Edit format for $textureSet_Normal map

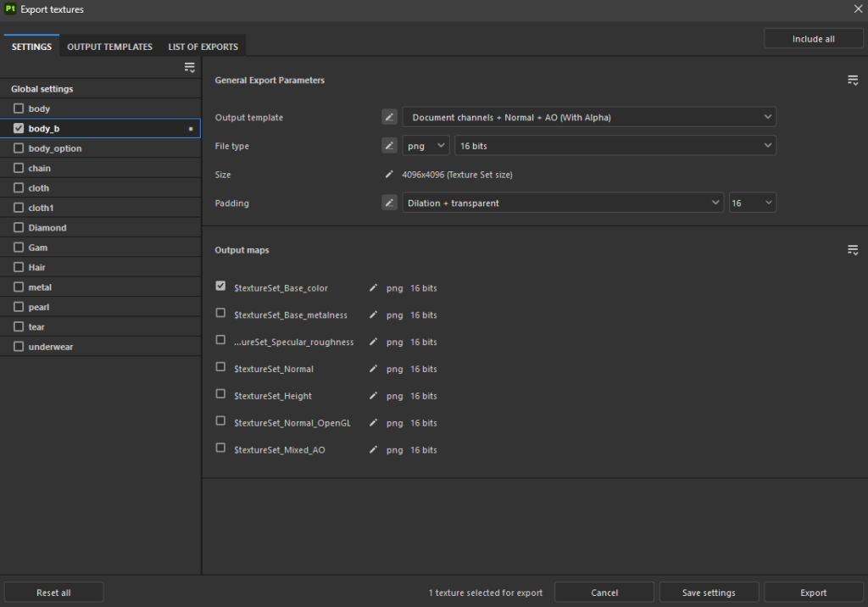click(x=373, y=369)
